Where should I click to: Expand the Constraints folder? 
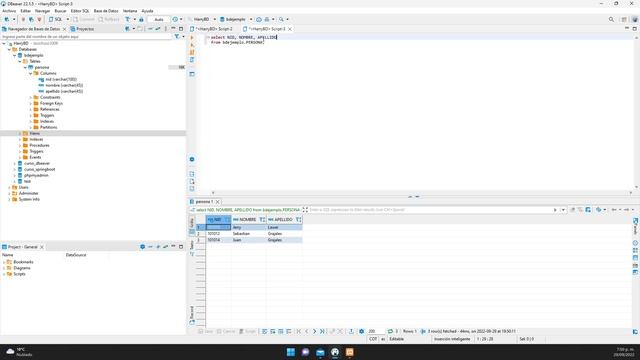pyautogui.click(x=31, y=97)
